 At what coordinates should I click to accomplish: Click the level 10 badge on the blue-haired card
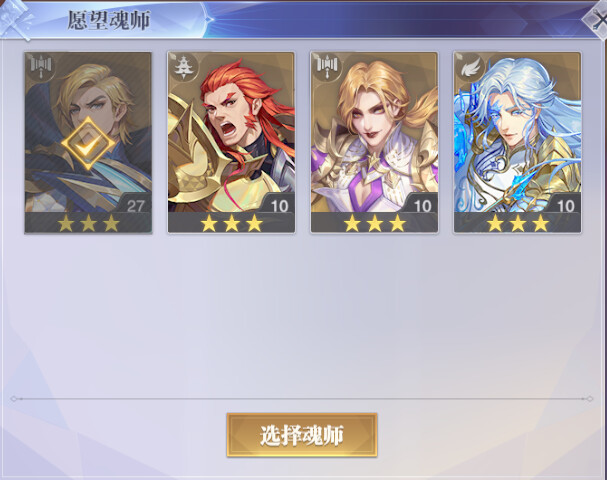tap(565, 206)
